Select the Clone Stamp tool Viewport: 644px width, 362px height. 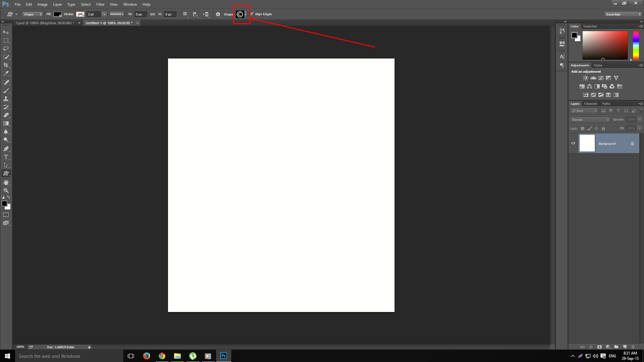click(6, 99)
